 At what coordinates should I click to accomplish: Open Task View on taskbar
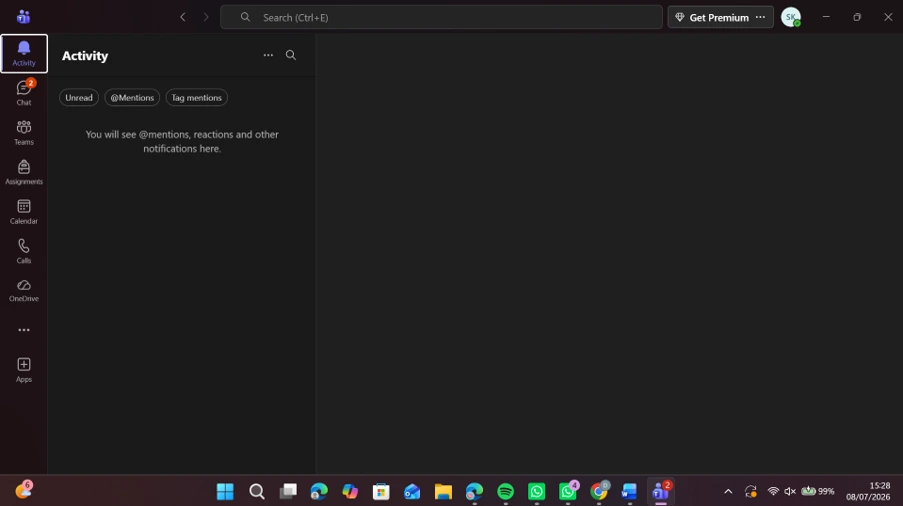pyautogui.click(x=288, y=491)
